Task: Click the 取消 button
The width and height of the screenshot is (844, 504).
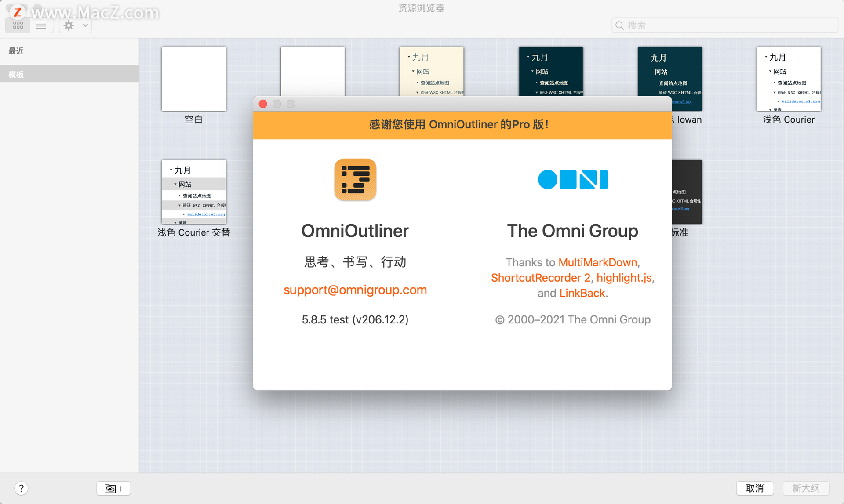Action: pyautogui.click(x=755, y=488)
